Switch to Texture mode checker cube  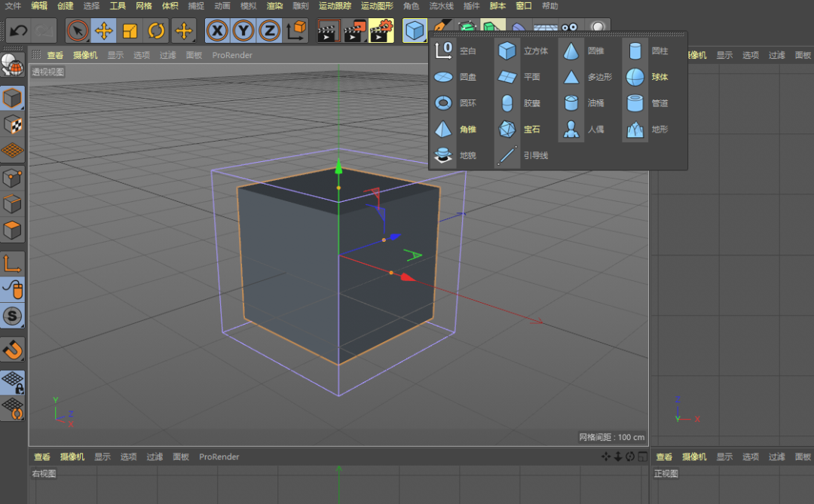(13, 124)
